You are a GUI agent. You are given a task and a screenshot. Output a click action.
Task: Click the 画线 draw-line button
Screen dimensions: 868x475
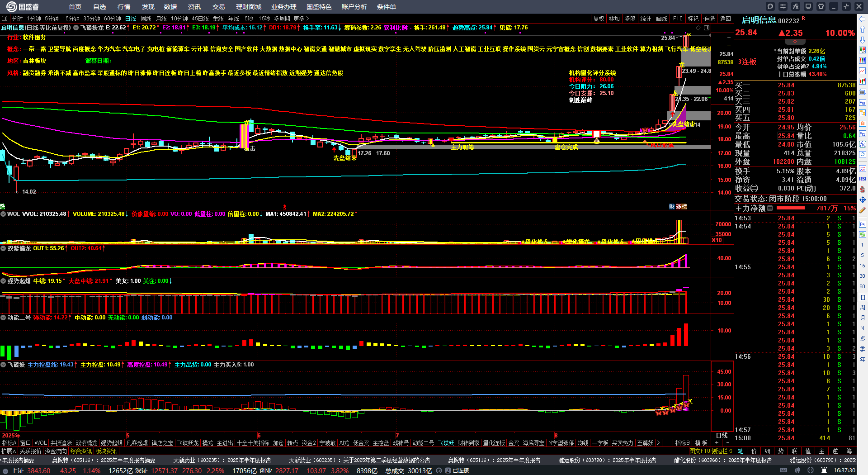(662, 19)
